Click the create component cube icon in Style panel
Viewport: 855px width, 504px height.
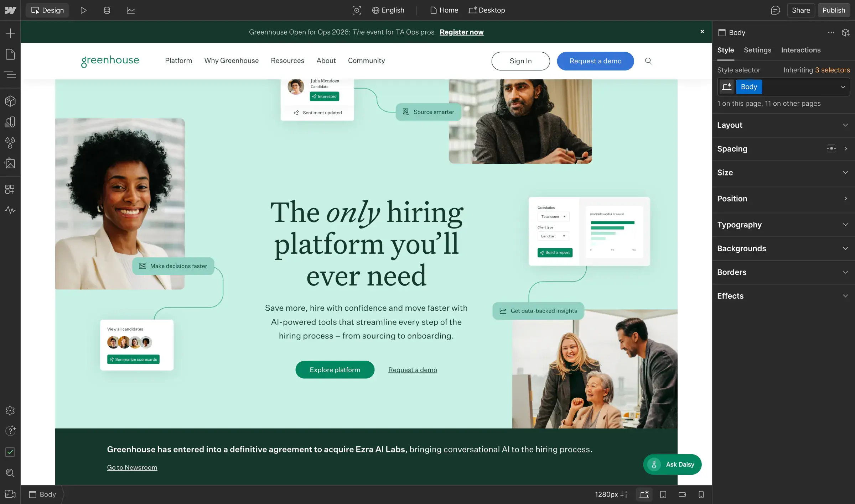[x=845, y=32]
